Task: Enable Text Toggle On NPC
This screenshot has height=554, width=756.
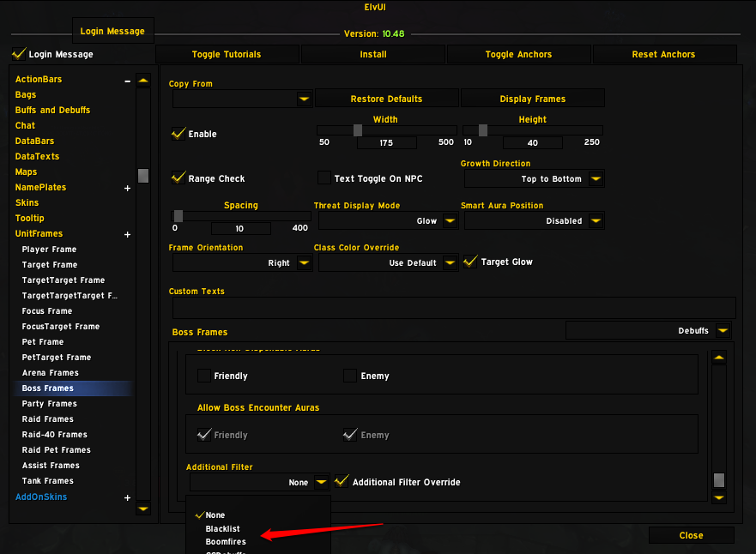Action: click(x=324, y=178)
